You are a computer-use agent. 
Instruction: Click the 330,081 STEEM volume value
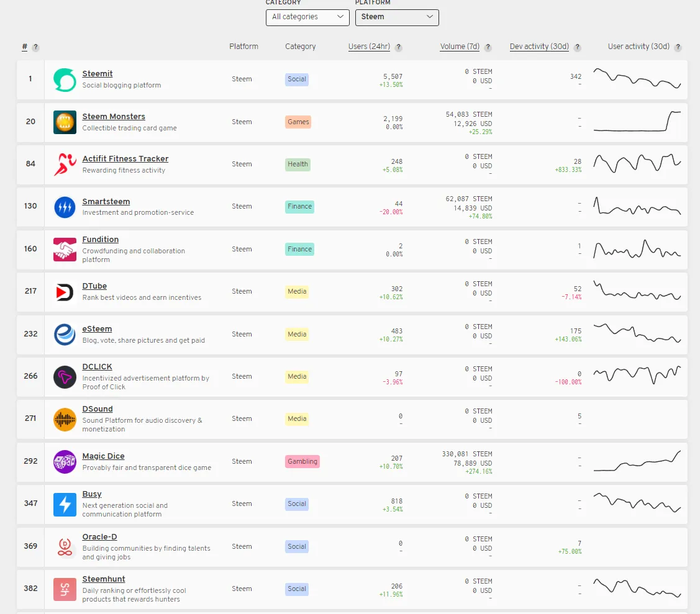point(467,454)
